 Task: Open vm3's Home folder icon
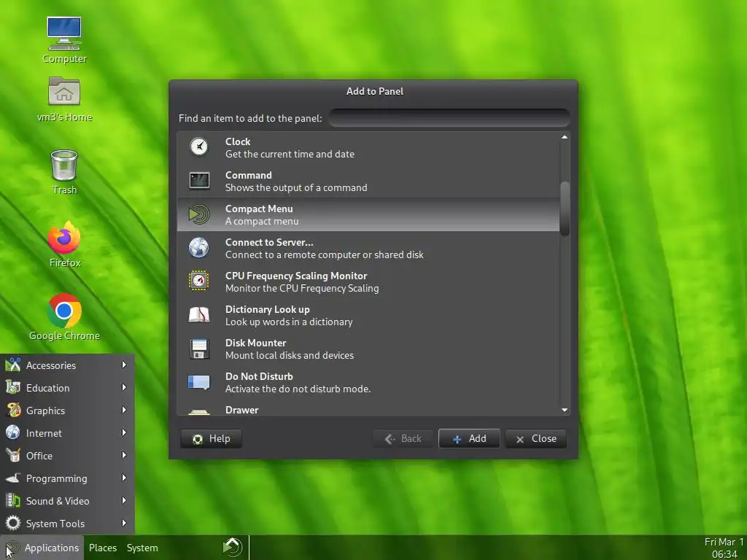click(x=64, y=91)
